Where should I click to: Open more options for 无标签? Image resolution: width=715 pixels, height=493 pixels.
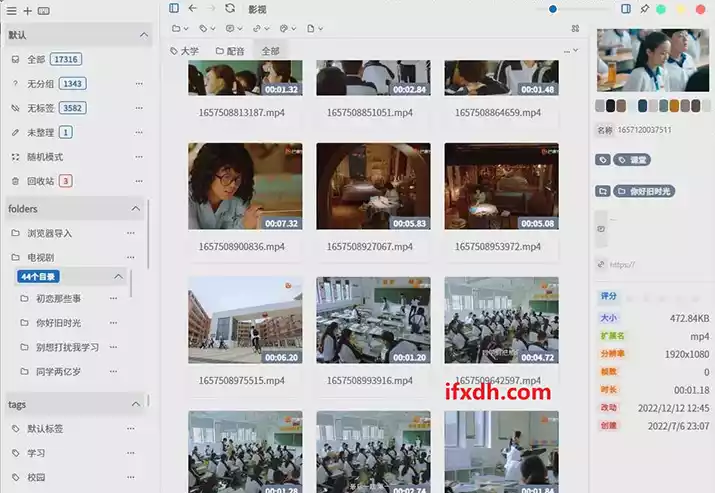[x=139, y=108]
